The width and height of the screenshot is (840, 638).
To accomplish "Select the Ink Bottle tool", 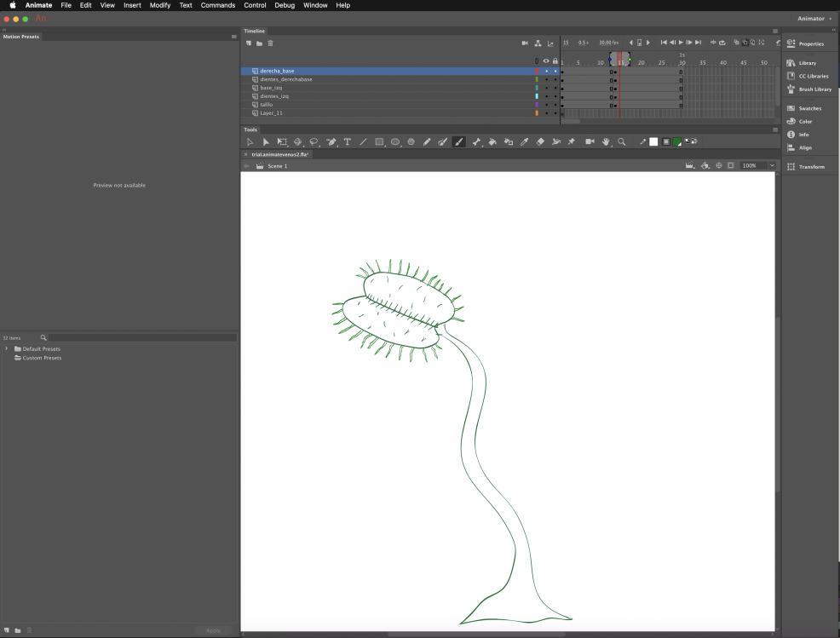I will pyautogui.click(x=509, y=141).
